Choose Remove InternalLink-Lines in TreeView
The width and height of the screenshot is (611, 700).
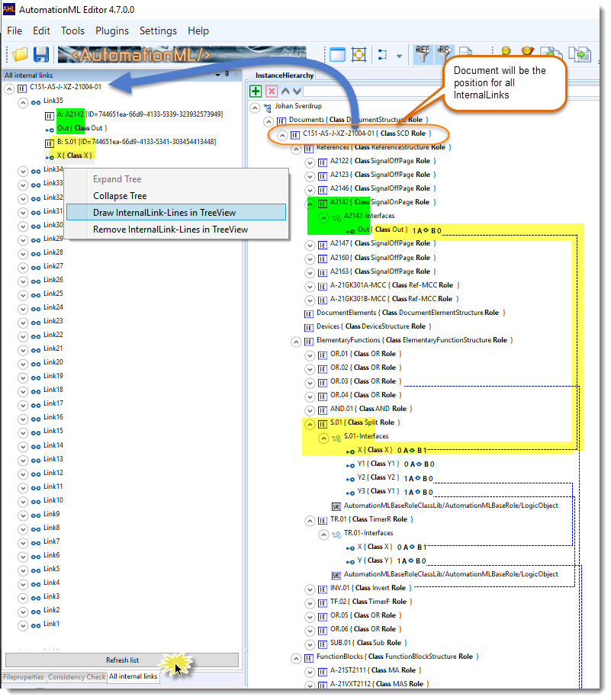click(x=176, y=230)
